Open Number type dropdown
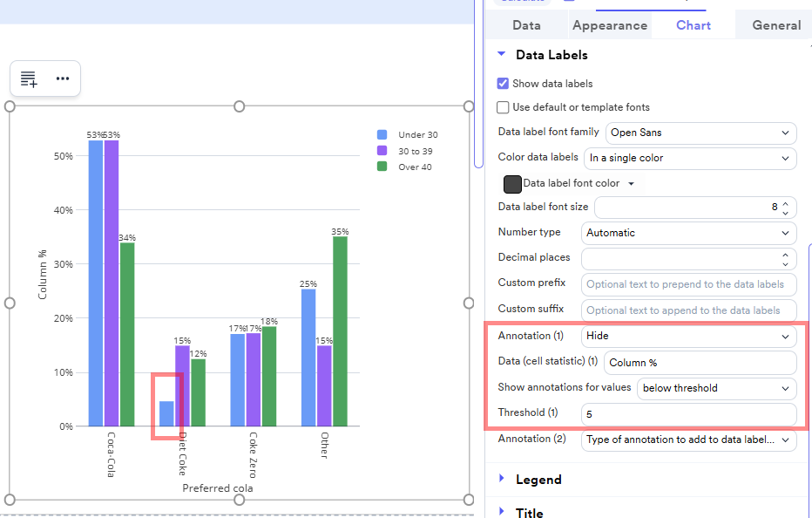Screen dimensions: 812x518 [x=688, y=233]
